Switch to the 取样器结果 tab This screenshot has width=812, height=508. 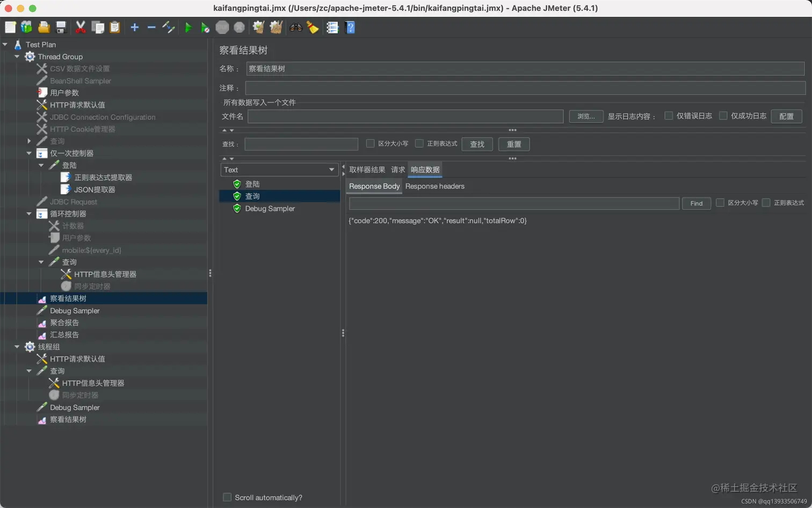click(x=367, y=170)
